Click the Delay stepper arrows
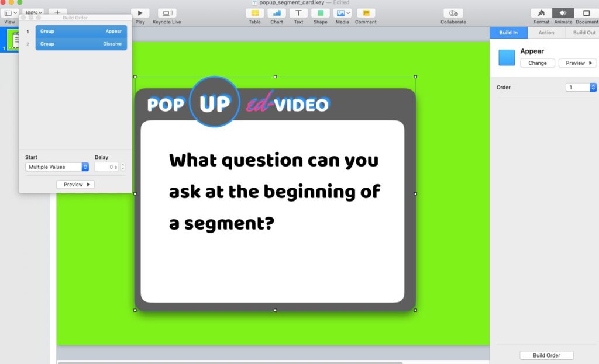The width and height of the screenshot is (599, 364). tap(123, 167)
